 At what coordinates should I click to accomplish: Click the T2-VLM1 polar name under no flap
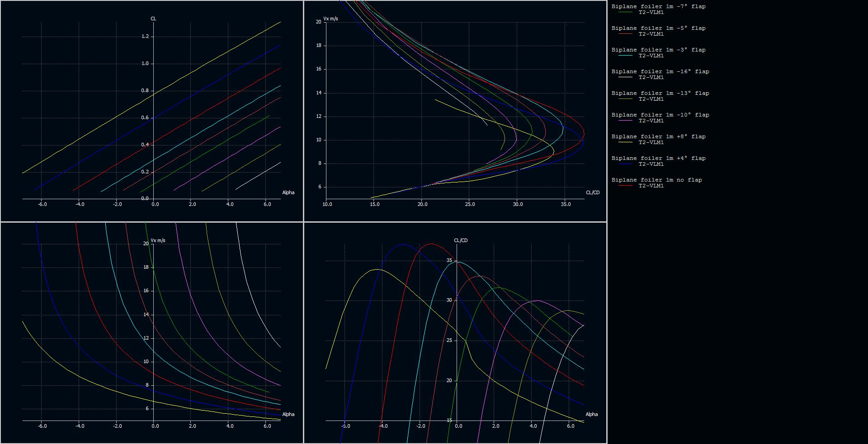(651, 186)
